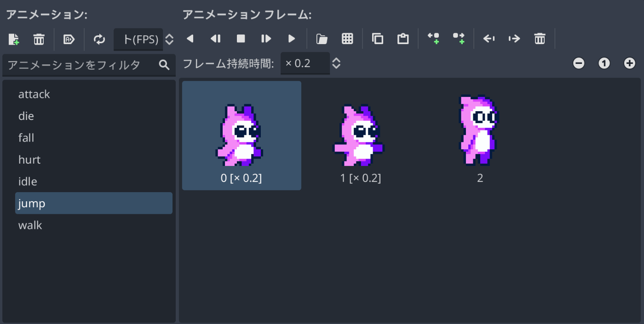This screenshot has width=644, height=324.
Task: Click the filter magnifier icon
Action: 164,65
